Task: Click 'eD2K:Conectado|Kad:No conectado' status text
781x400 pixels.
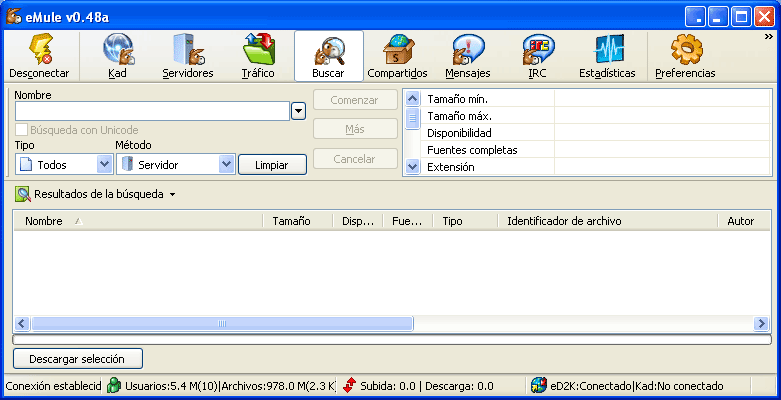Action: 637,386
